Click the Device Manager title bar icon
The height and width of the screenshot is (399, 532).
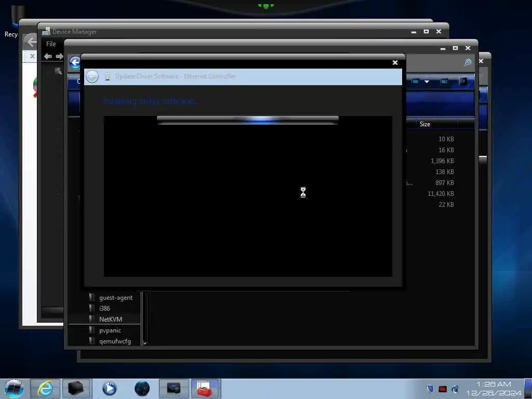pos(46,32)
